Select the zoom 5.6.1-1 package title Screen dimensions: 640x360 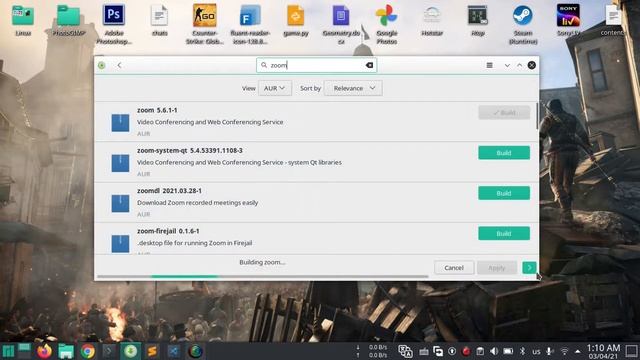pos(157,110)
